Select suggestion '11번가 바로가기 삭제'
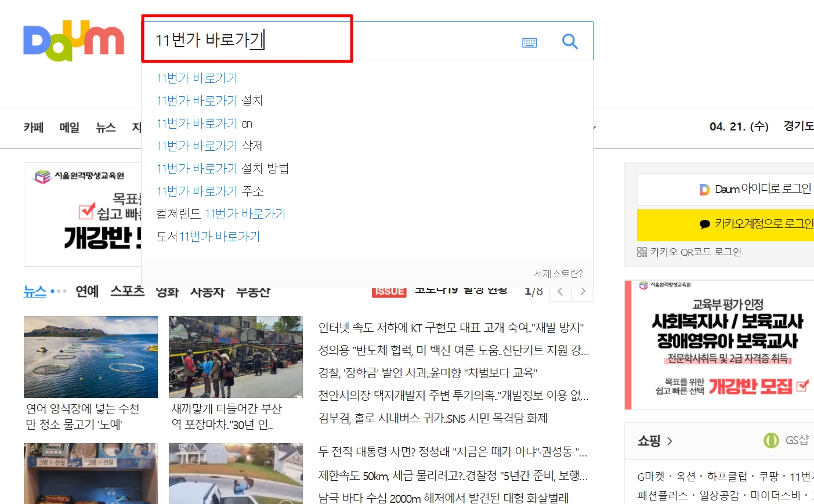The image size is (814, 504). tap(209, 146)
